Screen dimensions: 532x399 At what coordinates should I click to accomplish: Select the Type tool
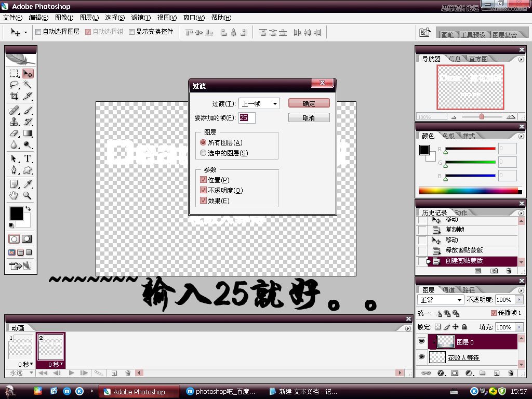coord(28,157)
